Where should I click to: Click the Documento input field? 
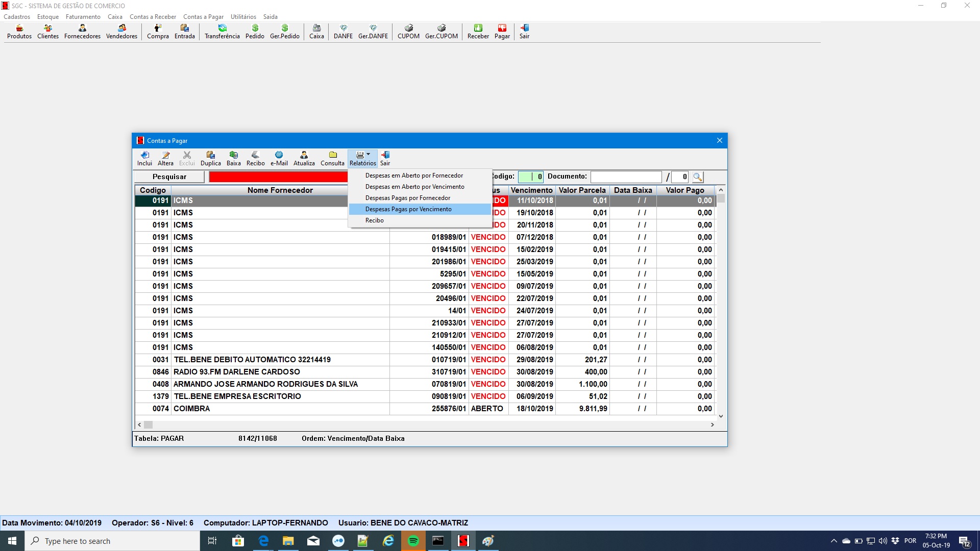point(626,177)
